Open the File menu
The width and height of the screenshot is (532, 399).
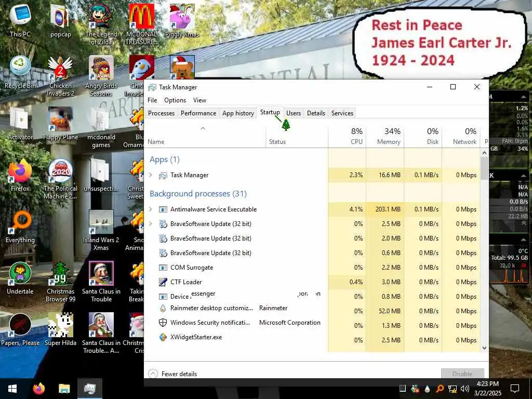coord(152,100)
